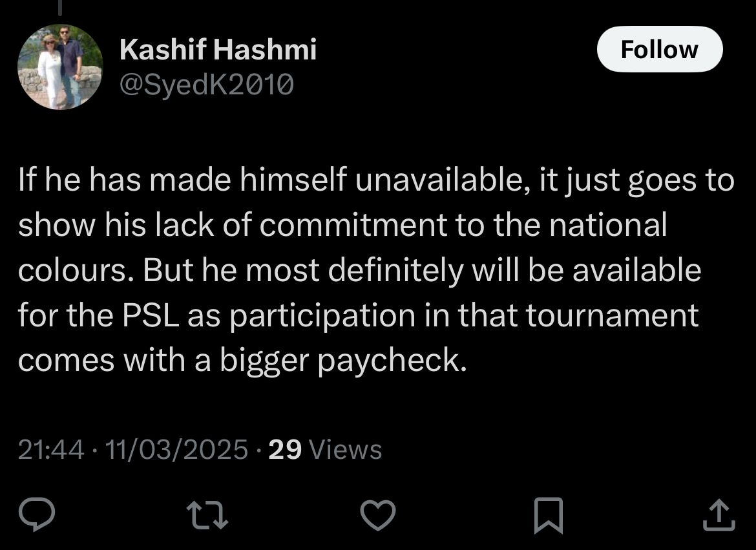Screen dimensions: 756x550
Task: Open Kashif Hashmi's profile picture
Action: point(60,67)
